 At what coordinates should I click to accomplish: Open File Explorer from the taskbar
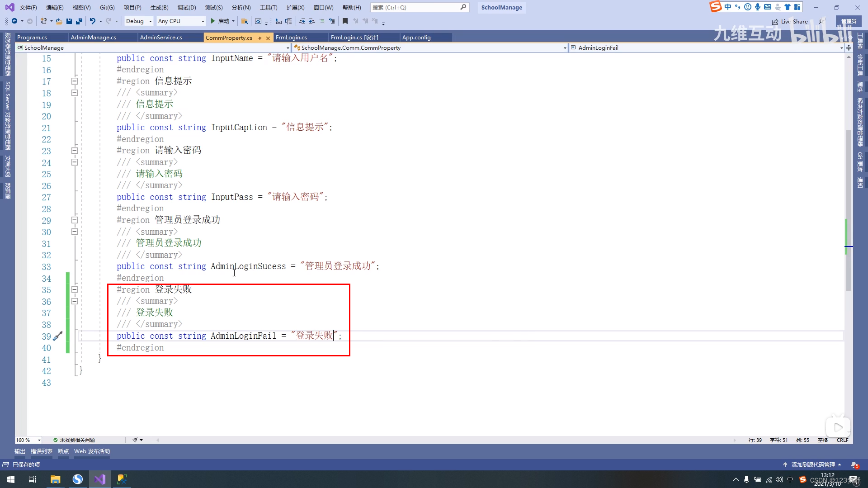click(55, 479)
